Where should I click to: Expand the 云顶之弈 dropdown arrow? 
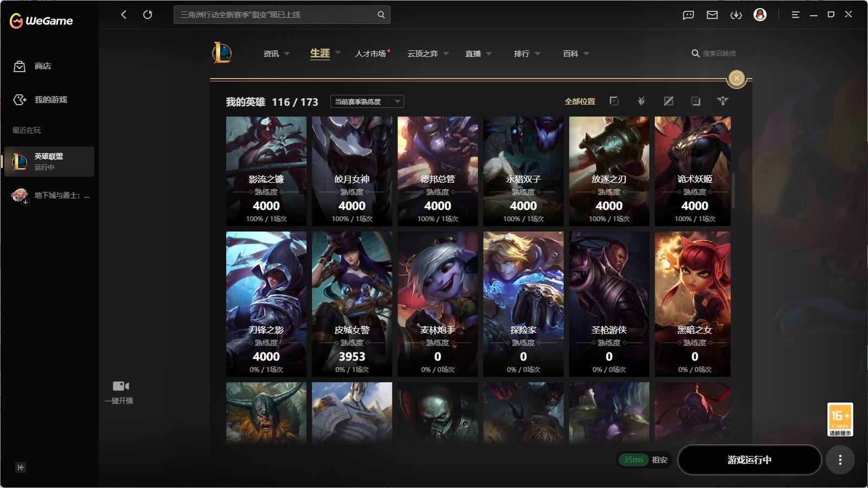coord(446,54)
